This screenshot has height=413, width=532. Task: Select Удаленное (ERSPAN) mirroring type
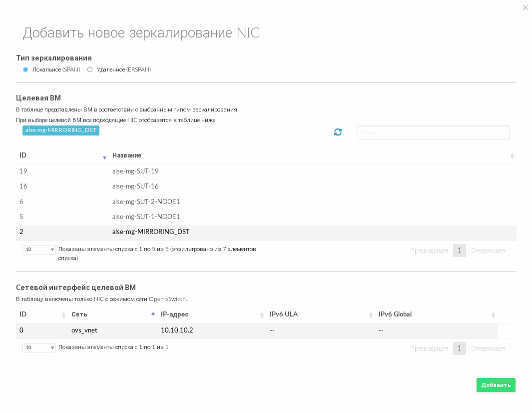point(90,69)
